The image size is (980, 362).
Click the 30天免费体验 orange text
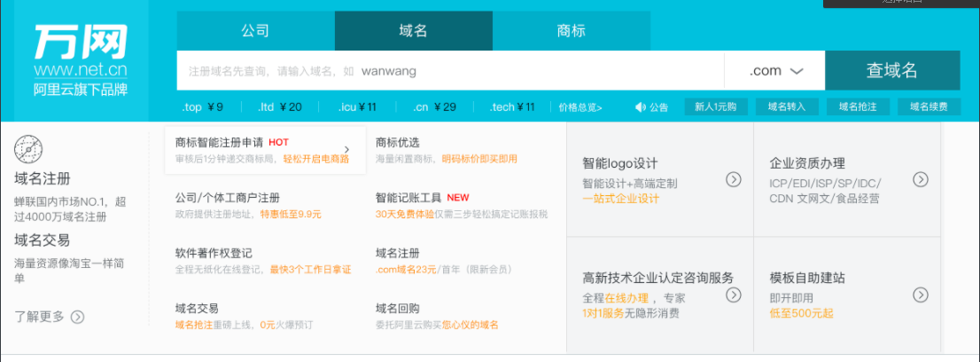(404, 214)
